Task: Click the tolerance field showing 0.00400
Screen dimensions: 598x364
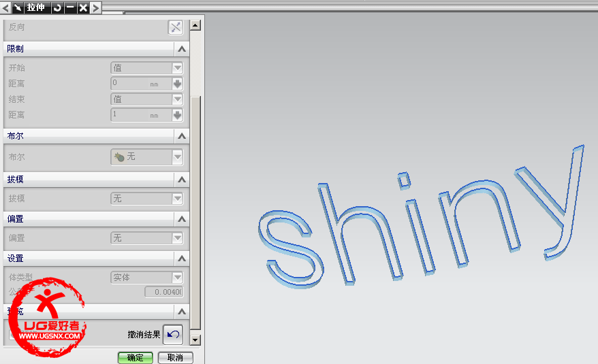Action: [164, 292]
